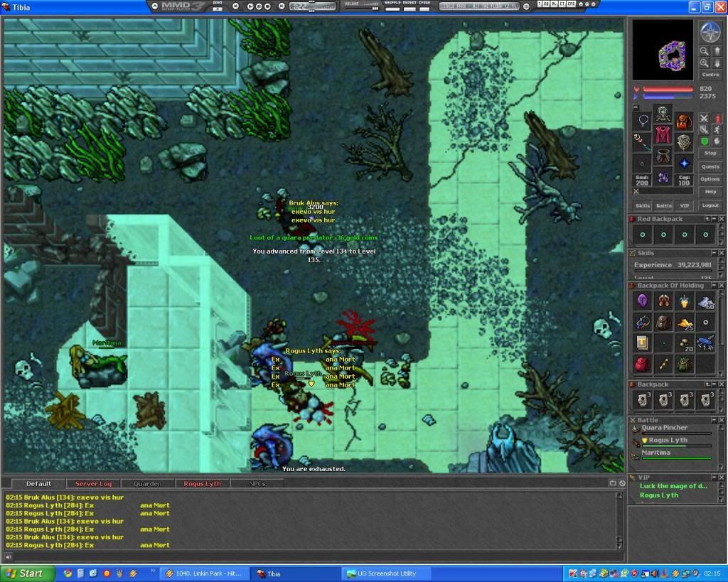Select the amulet in the necklace slot

coord(643,121)
